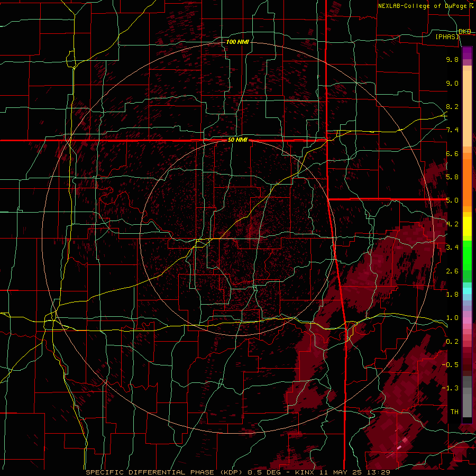
Task: Click the 7.4 value on the scale
Action: point(452,130)
